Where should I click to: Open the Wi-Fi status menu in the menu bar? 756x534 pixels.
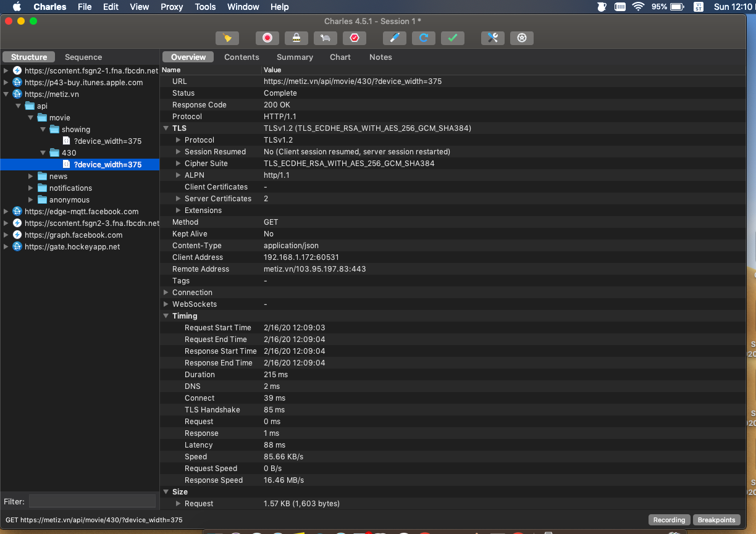637,7
